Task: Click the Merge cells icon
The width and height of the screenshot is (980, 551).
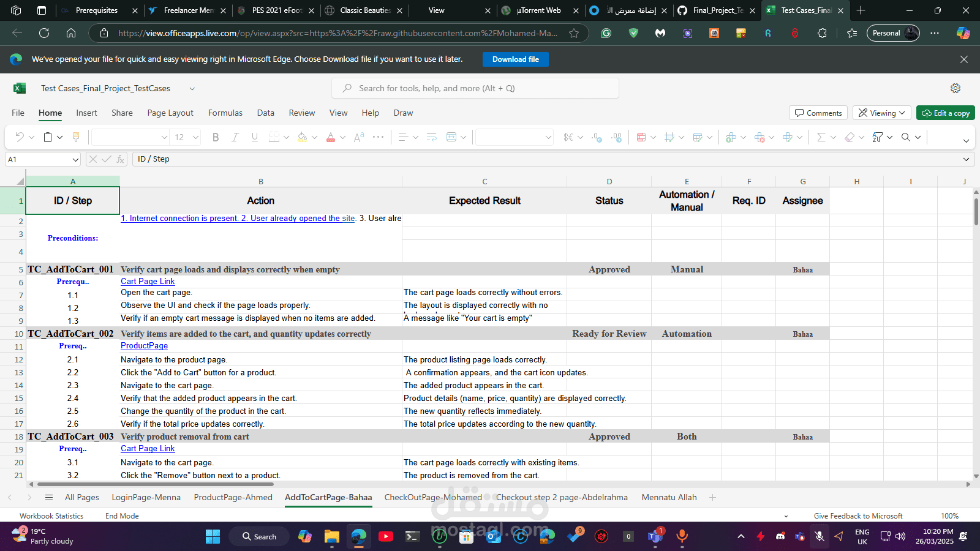Action: pos(451,137)
